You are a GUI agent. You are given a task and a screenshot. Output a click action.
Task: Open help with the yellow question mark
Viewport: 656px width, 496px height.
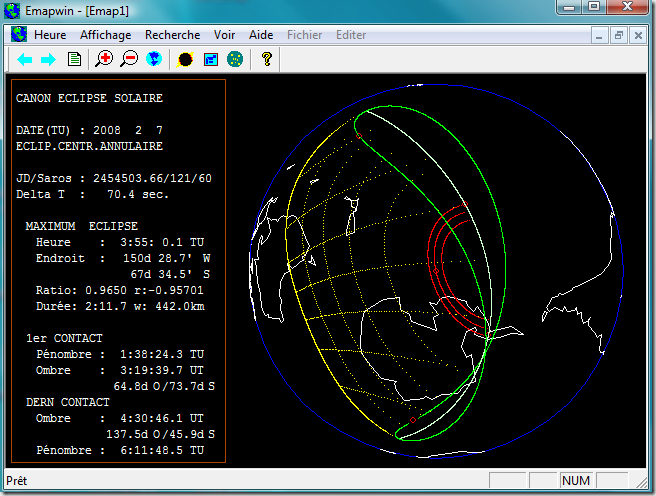point(266,60)
